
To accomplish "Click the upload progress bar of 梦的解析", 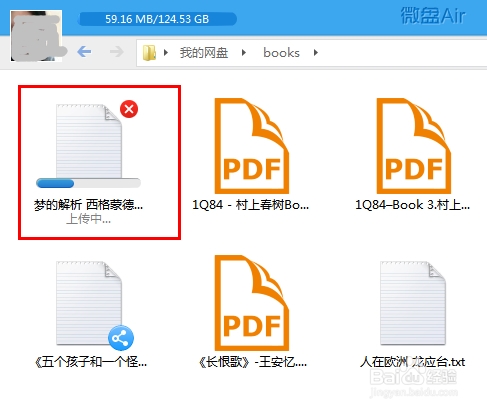I will (x=88, y=183).
